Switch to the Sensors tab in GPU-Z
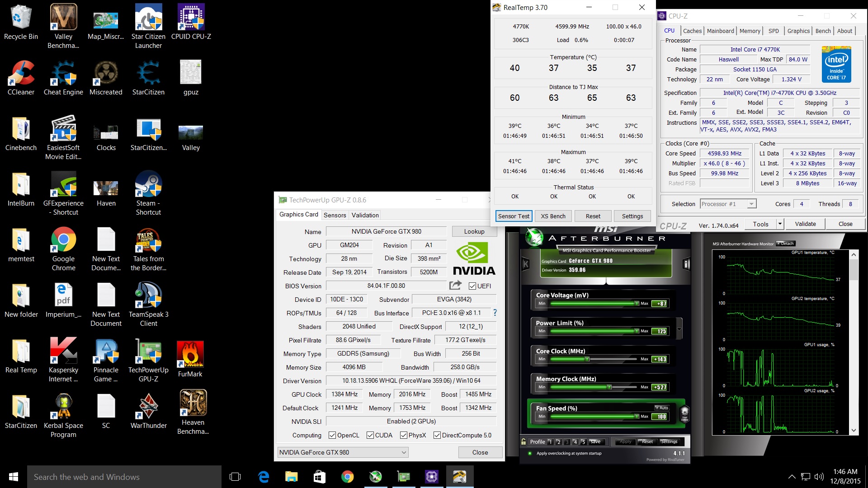 tap(335, 215)
